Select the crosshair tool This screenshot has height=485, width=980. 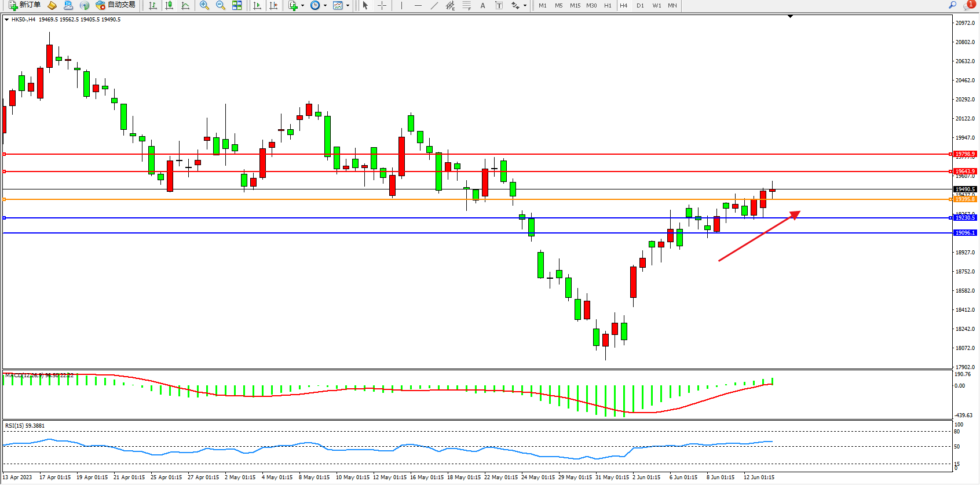[x=382, y=5]
